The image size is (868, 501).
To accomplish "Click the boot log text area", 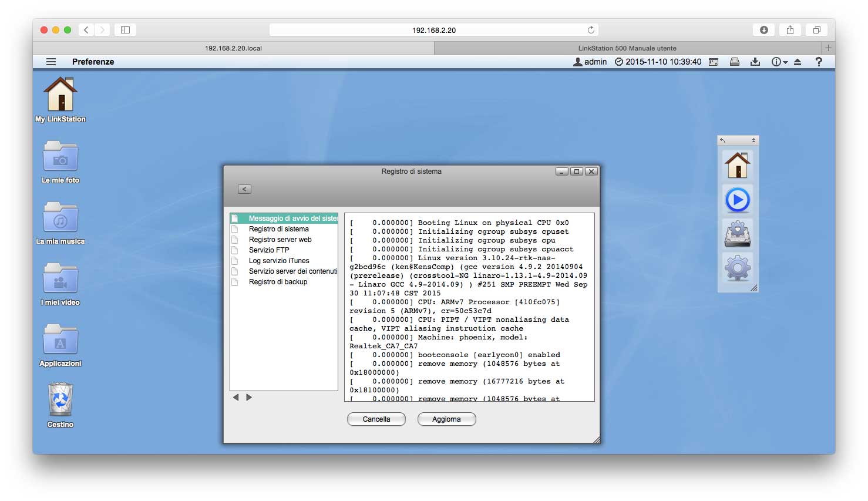I will click(x=469, y=307).
